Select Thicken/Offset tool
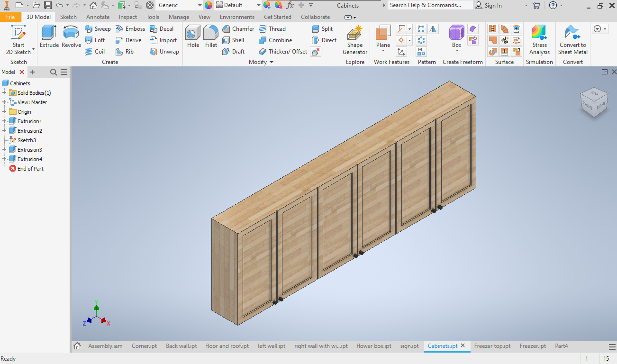This screenshot has height=364, width=617. click(x=283, y=52)
